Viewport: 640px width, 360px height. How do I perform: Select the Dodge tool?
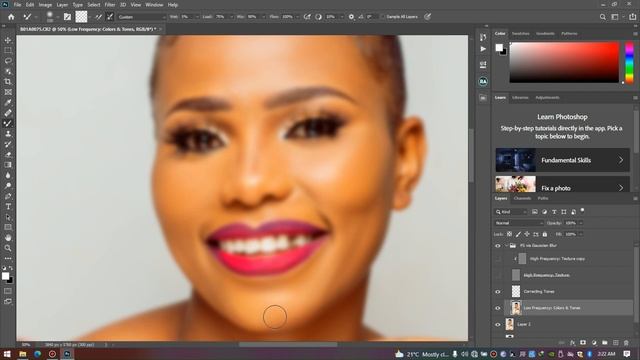[x=8, y=186]
